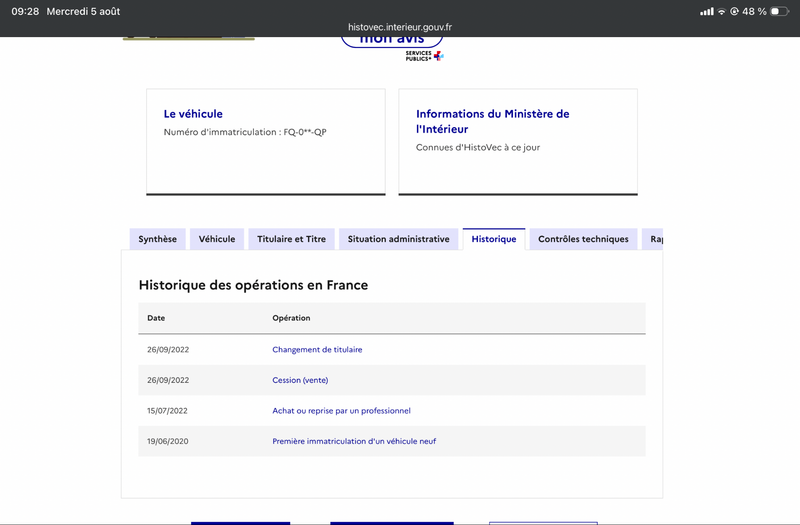Click the Historique des opérations en France heading
This screenshot has height=525, width=800.
pos(253,285)
